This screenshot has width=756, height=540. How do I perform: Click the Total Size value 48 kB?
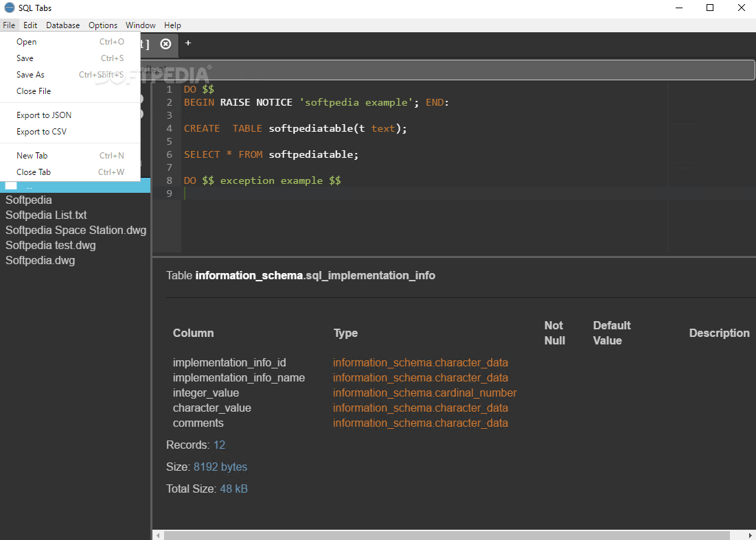[234, 489]
